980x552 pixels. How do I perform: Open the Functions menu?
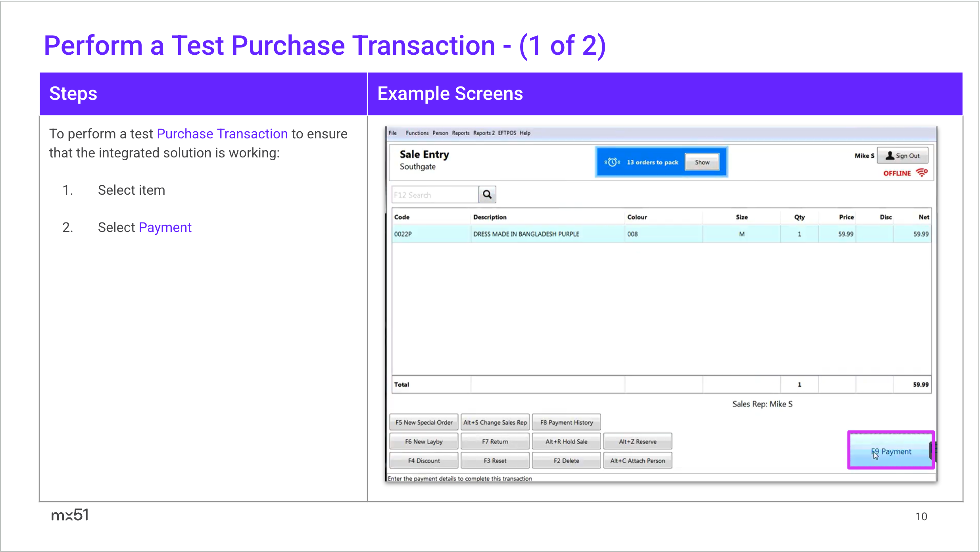pos(417,133)
